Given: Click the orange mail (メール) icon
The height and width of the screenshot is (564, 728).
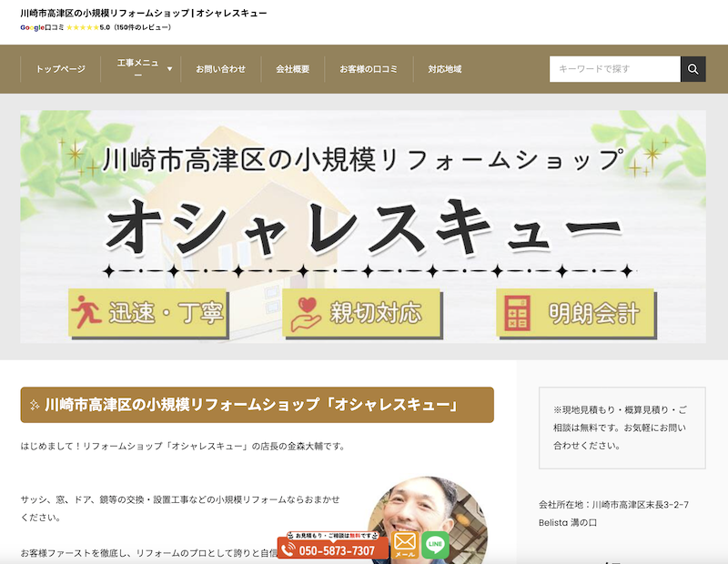Looking at the screenshot, I should [x=405, y=545].
